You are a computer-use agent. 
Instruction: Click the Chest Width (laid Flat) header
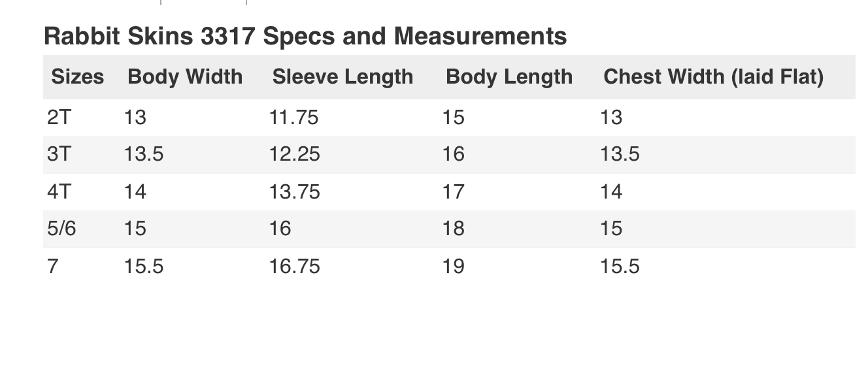(713, 77)
